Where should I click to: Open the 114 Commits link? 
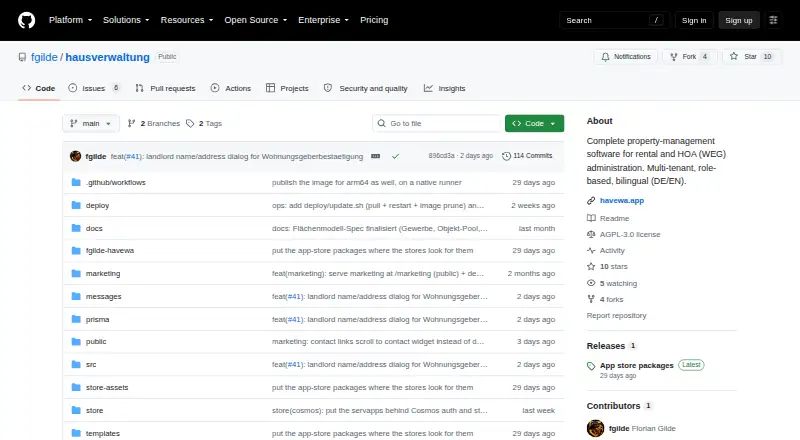[527, 156]
